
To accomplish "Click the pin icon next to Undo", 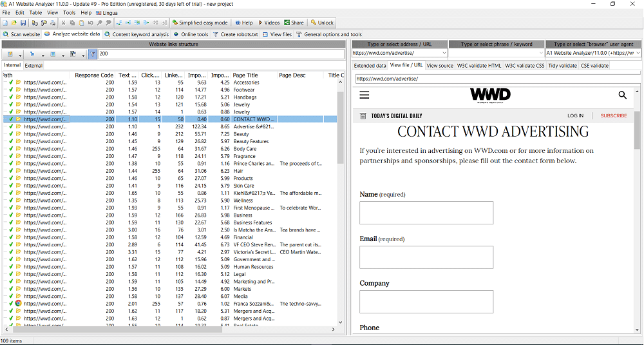I will [x=99, y=23].
